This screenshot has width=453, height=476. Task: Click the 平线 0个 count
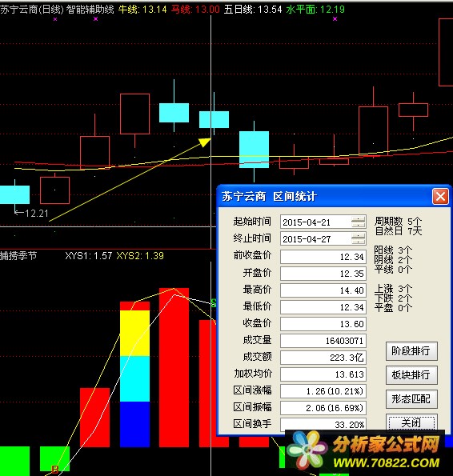click(393, 270)
